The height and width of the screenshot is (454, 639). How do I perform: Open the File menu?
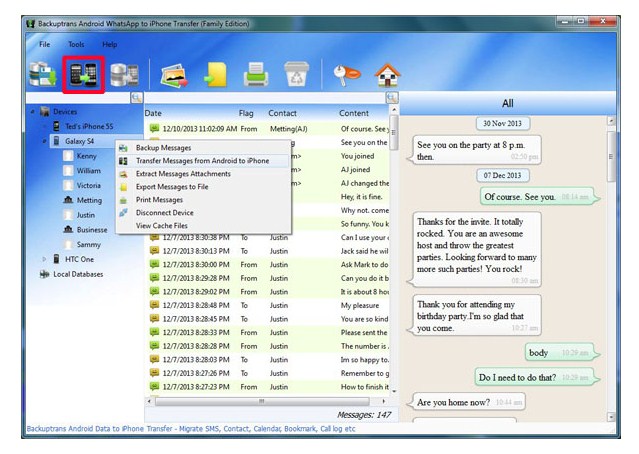coord(45,45)
